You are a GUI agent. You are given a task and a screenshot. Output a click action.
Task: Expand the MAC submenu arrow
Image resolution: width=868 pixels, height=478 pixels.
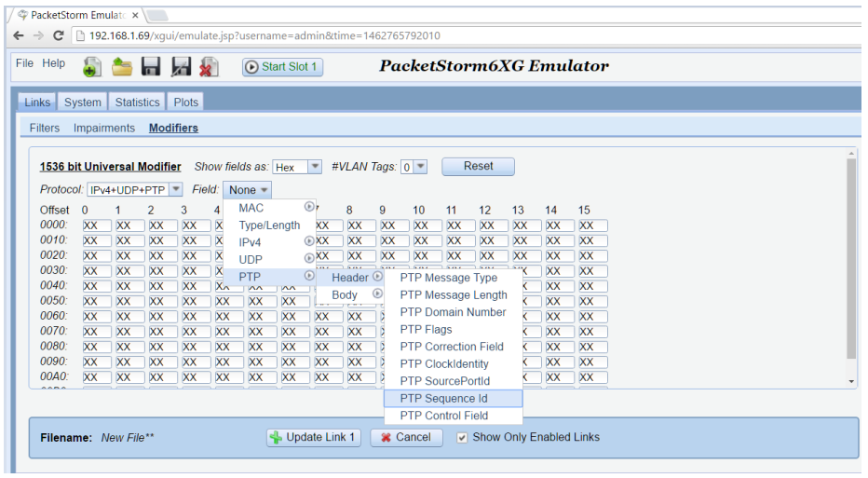(x=309, y=207)
